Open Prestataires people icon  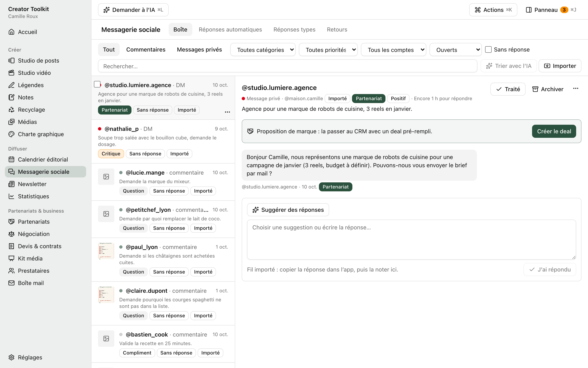pos(11,271)
